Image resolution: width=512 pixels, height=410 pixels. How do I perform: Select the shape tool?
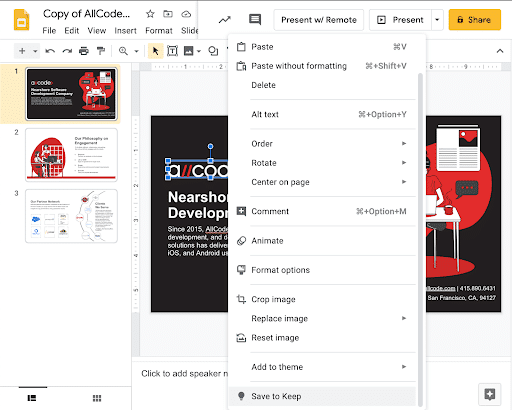coord(213,51)
